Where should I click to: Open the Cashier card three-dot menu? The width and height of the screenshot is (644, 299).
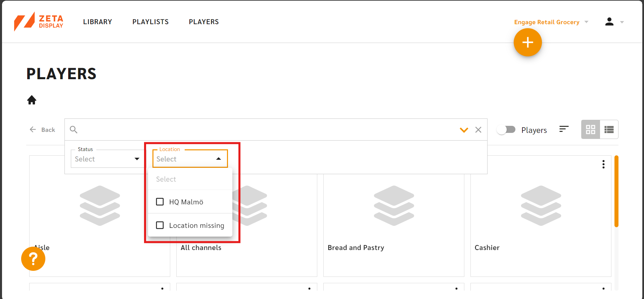tap(603, 164)
